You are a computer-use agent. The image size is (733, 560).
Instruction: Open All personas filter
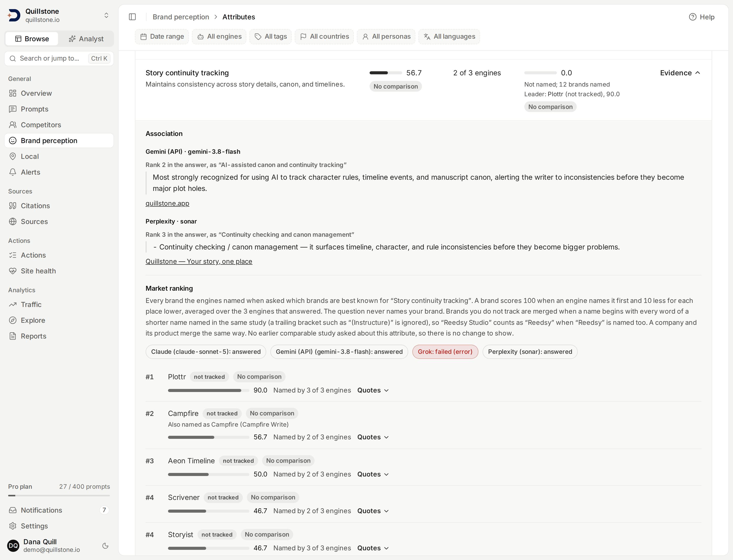click(386, 36)
